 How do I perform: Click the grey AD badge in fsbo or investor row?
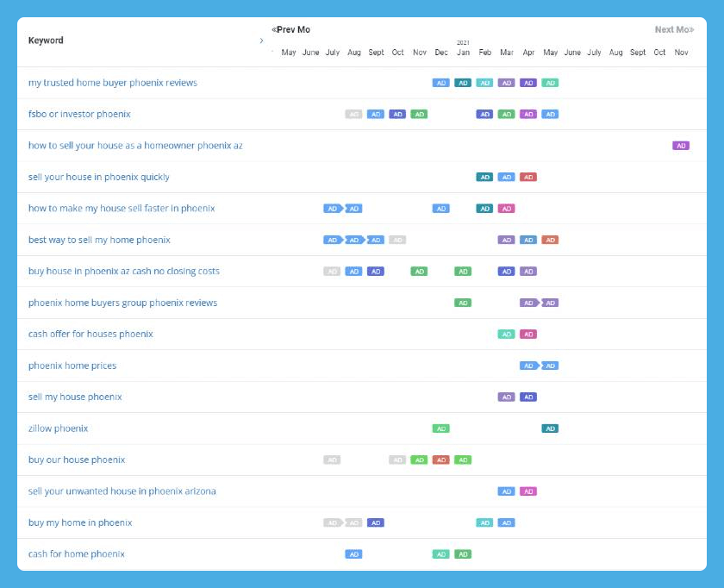[x=353, y=115]
